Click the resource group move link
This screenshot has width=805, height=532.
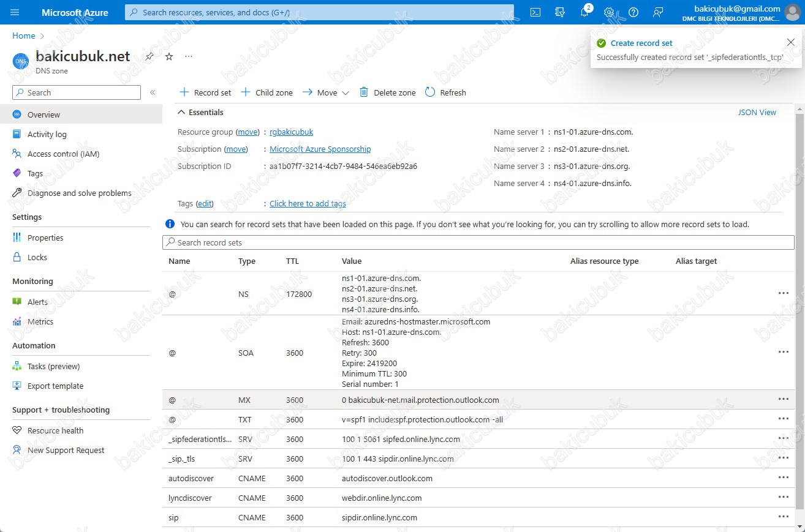coord(248,132)
